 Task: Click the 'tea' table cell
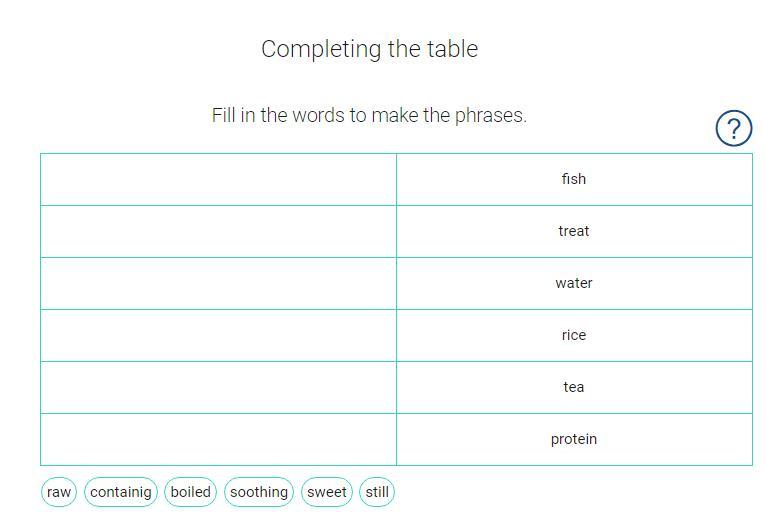click(574, 388)
